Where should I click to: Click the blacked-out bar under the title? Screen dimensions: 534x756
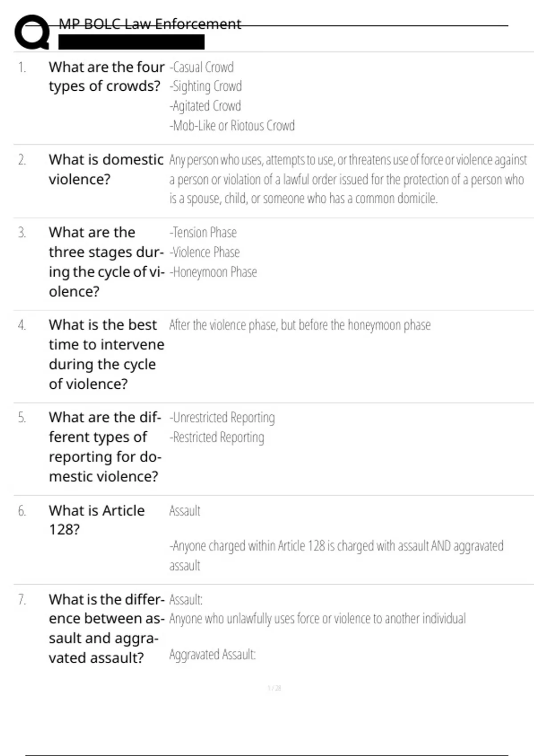click(x=131, y=42)
